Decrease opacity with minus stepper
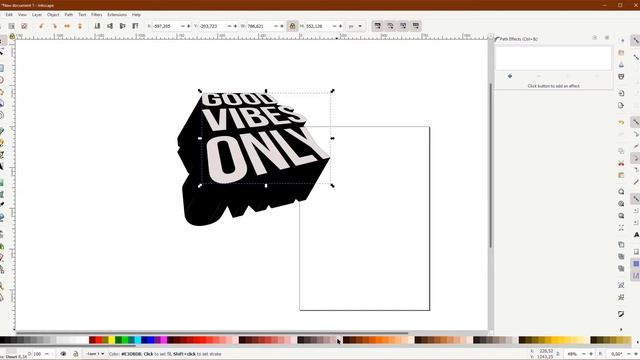This screenshot has width=640, height=360. pos(47,354)
